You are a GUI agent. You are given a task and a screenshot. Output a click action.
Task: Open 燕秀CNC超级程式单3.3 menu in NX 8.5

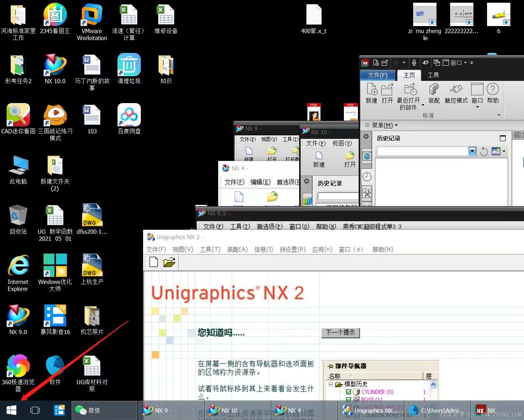click(372, 226)
